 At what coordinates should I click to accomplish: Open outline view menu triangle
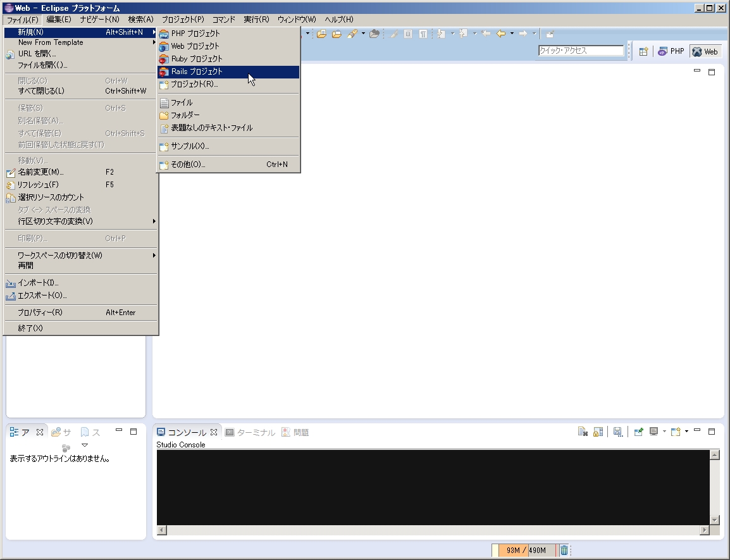(x=85, y=445)
